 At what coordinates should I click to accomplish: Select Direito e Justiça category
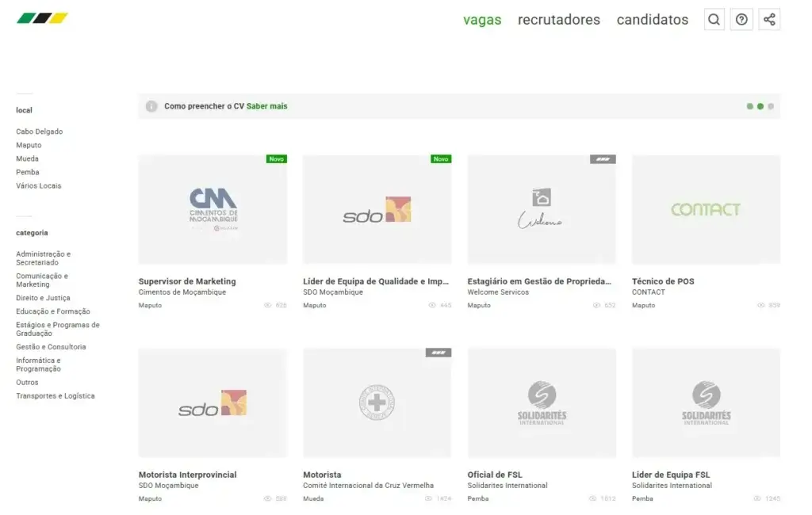[43, 298]
